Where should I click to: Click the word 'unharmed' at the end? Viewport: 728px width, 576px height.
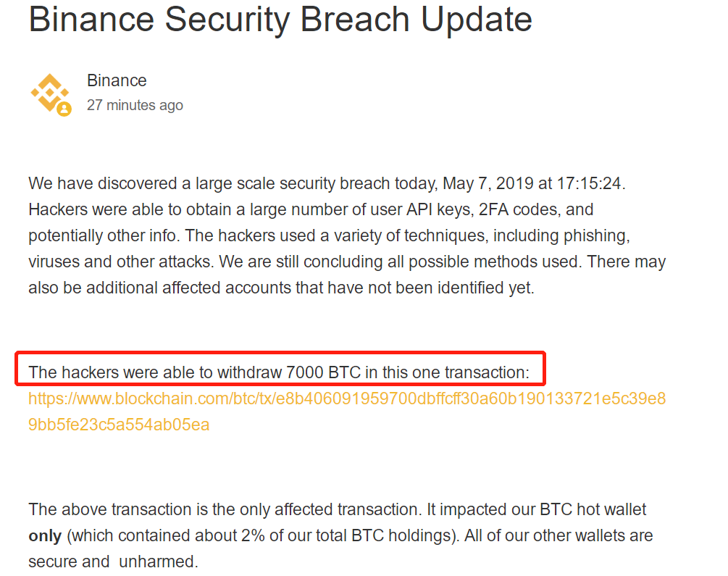(157, 562)
